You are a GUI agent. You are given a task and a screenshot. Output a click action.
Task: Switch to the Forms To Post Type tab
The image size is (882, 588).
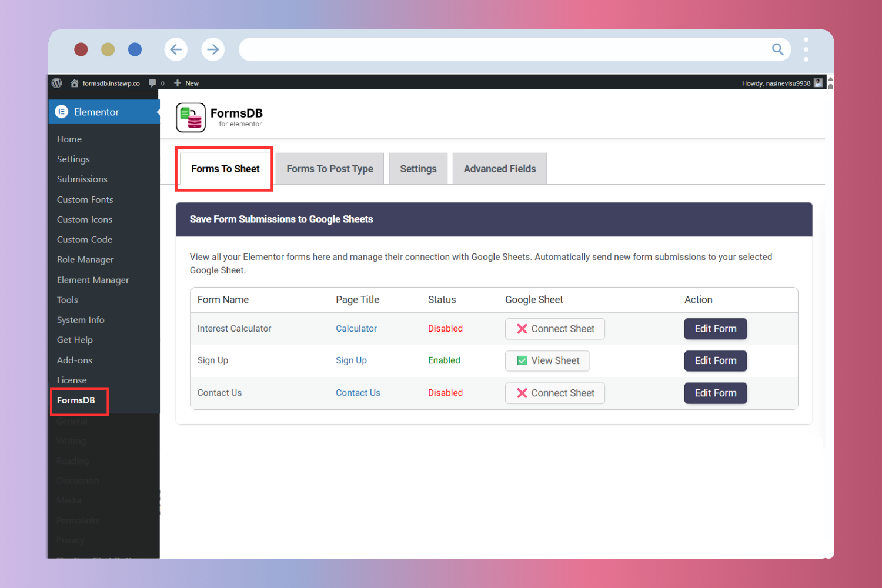coord(329,168)
